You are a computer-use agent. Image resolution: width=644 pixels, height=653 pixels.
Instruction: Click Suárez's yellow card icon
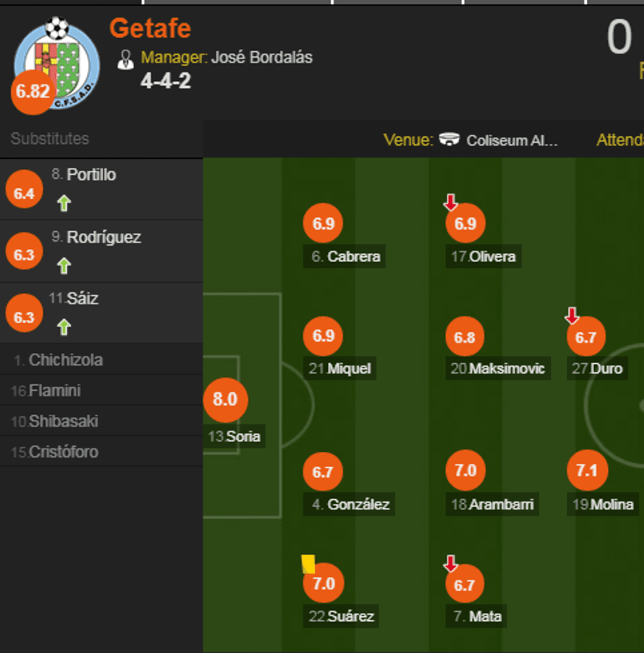pyautogui.click(x=308, y=564)
